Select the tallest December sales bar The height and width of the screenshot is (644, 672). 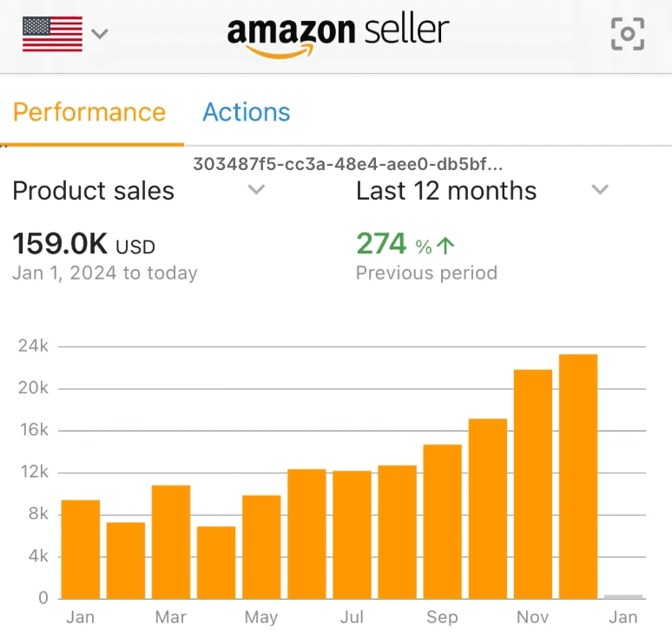click(x=578, y=476)
